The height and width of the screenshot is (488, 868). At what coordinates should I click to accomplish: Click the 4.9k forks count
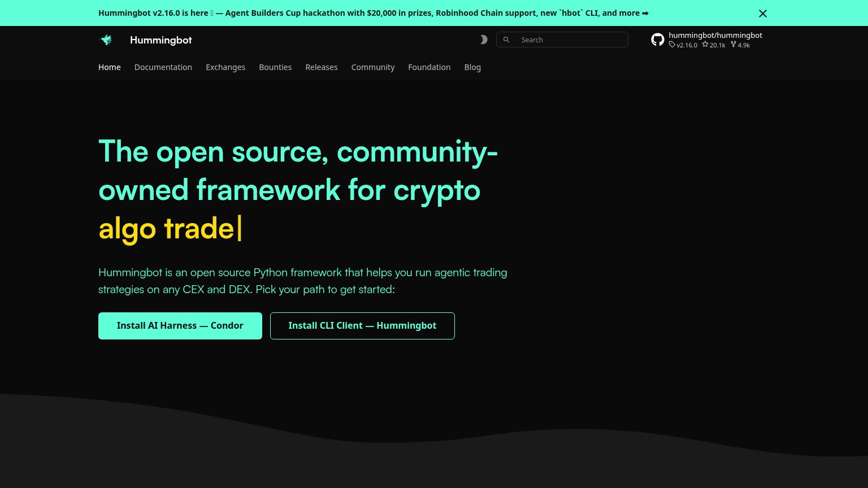pyautogui.click(x=744, y=45)
